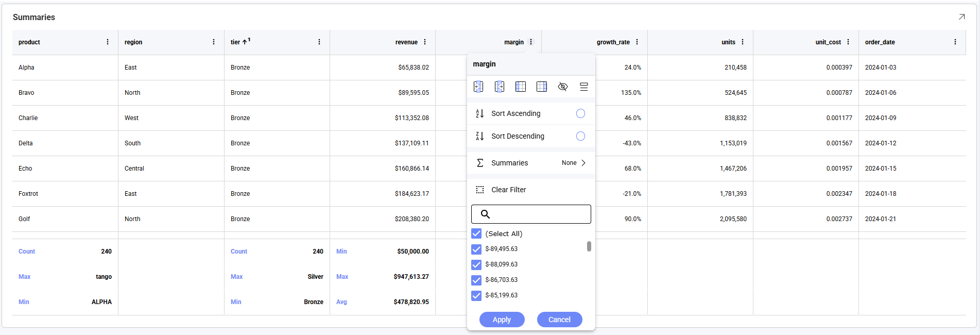Viewport: 980px width, 335px height.
Task: Cancel the margin filter popup
Action: [560, 320]
